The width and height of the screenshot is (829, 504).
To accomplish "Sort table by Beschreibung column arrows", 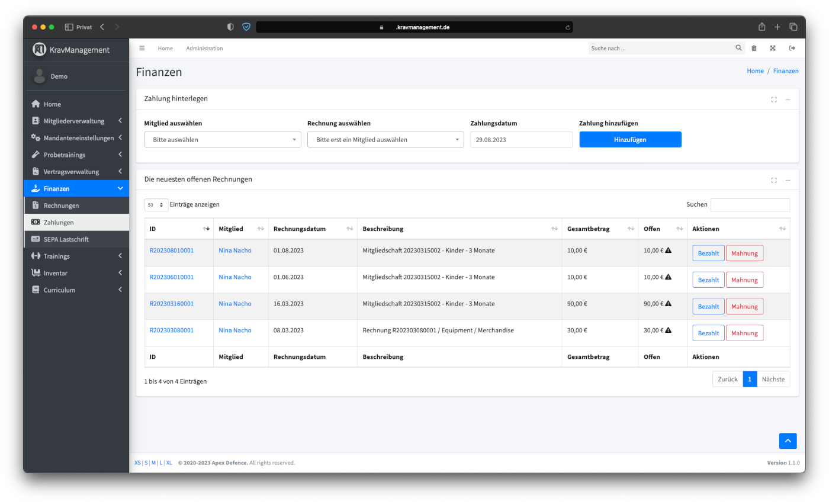I will (554, 229).
